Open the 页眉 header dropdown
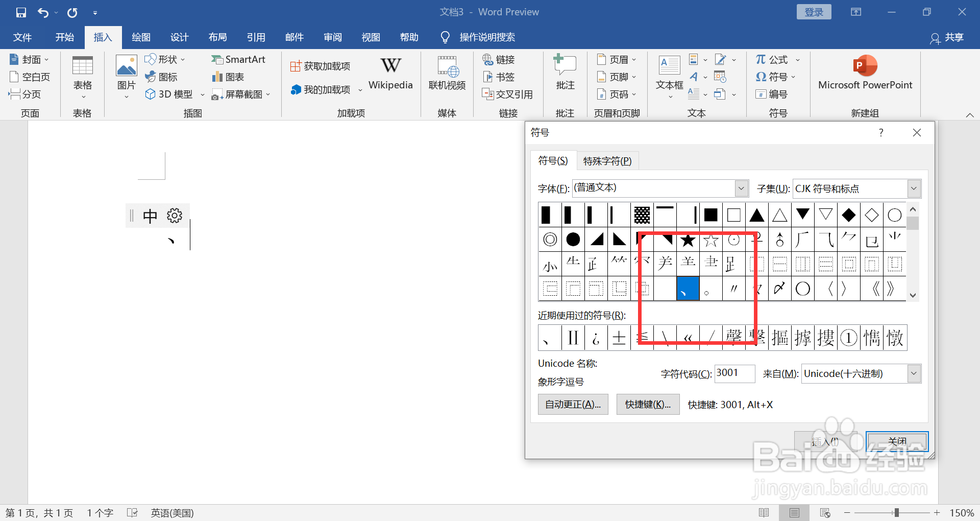The height and width of the screenshot is (521, 980). (617, 60)
